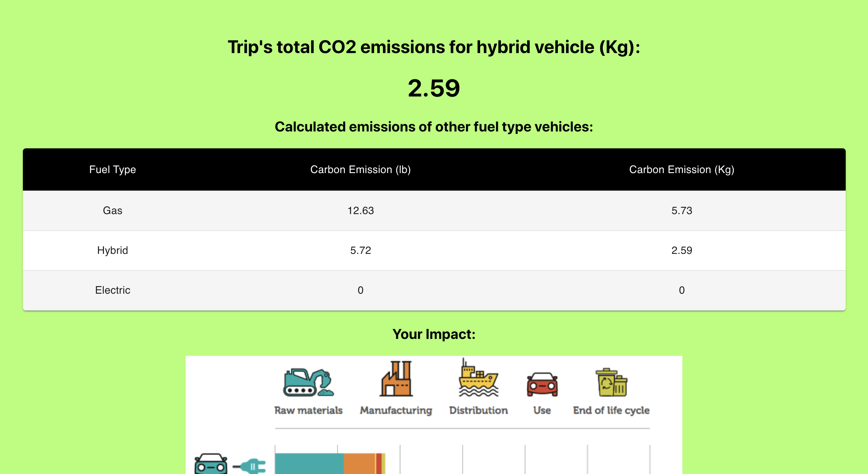Select the Electric row label
The width and height of the screenshot is (868, 474).
point(112,290)
